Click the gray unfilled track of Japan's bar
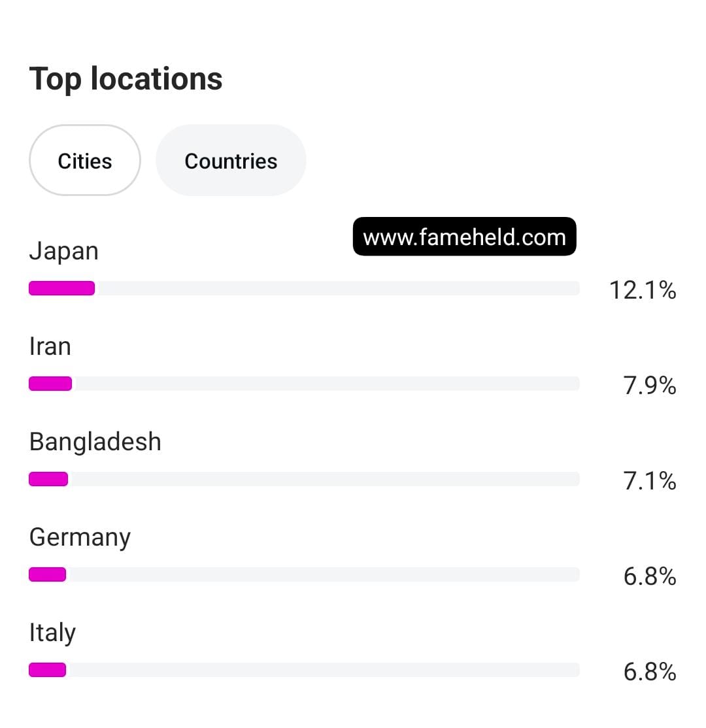 click(x=337, y=288)
